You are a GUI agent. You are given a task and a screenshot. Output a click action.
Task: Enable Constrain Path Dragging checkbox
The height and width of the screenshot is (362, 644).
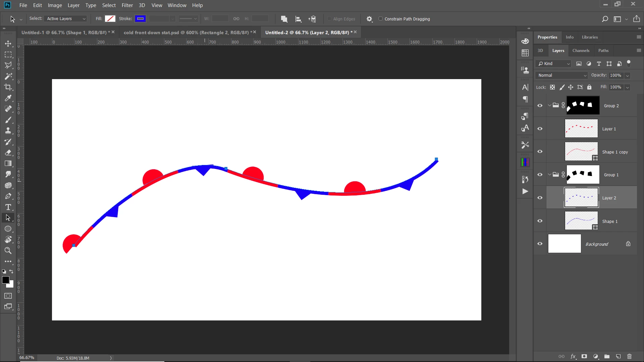381,19
